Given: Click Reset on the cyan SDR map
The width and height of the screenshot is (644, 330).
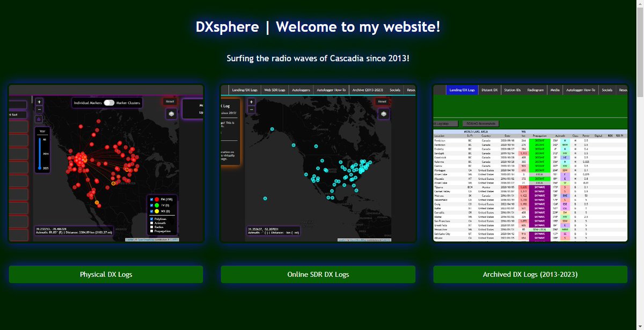Looking at the screenshot, I should tap(382, 101).
